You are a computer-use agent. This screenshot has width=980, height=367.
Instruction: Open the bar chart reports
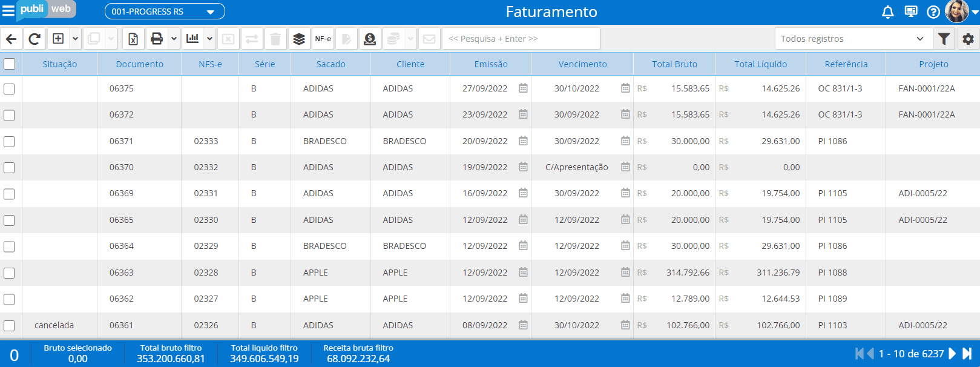[192, 39]
